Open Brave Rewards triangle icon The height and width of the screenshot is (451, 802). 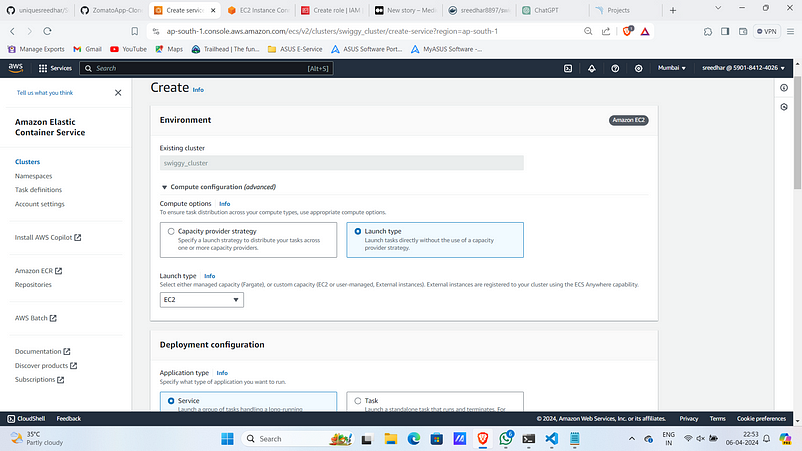(x=645, y=31)
